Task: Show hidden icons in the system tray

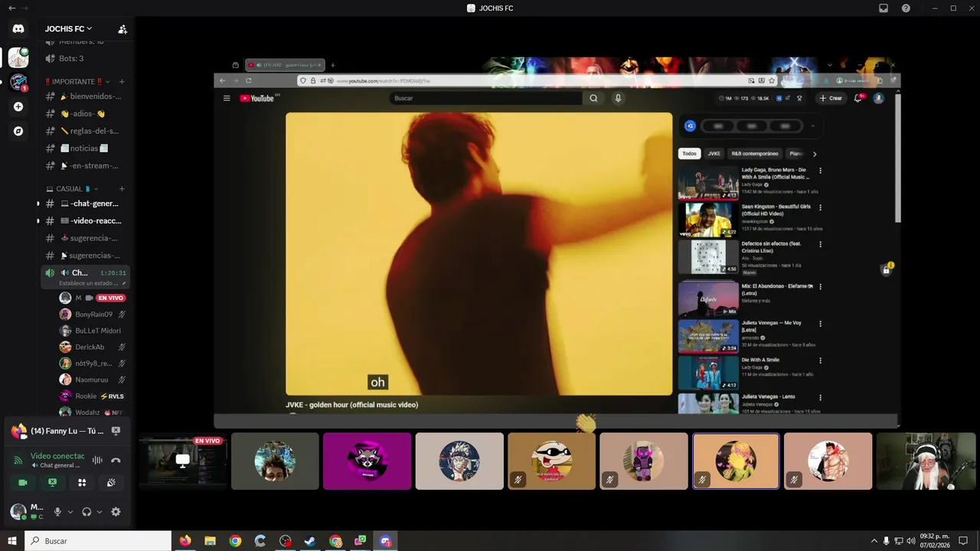Action: 874,541
